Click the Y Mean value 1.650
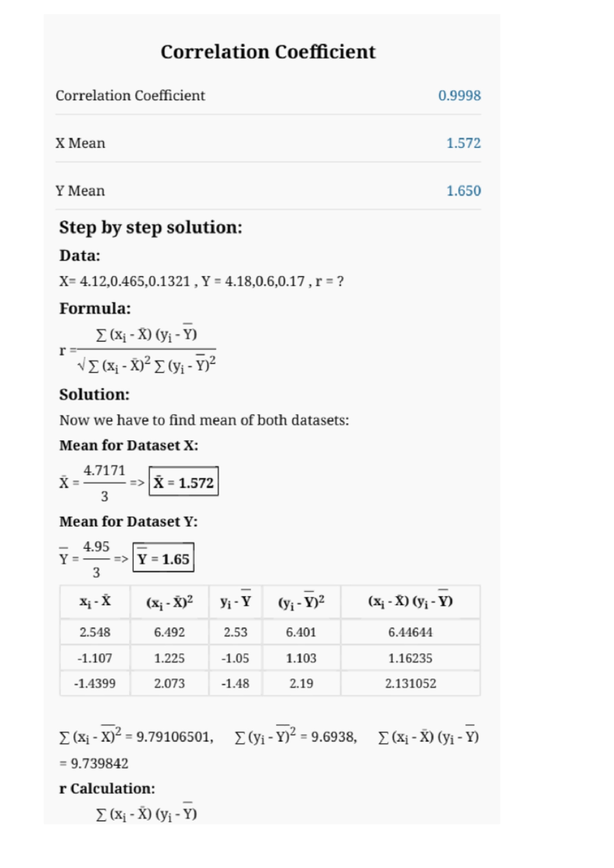This screenshot has height=868, width=614. (x=463, y=191)
